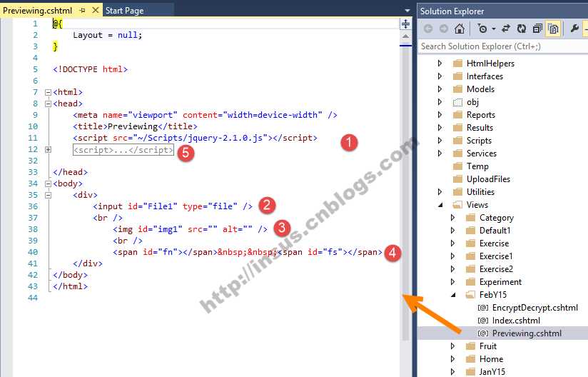Click the Models folder icon

[457, 89]
